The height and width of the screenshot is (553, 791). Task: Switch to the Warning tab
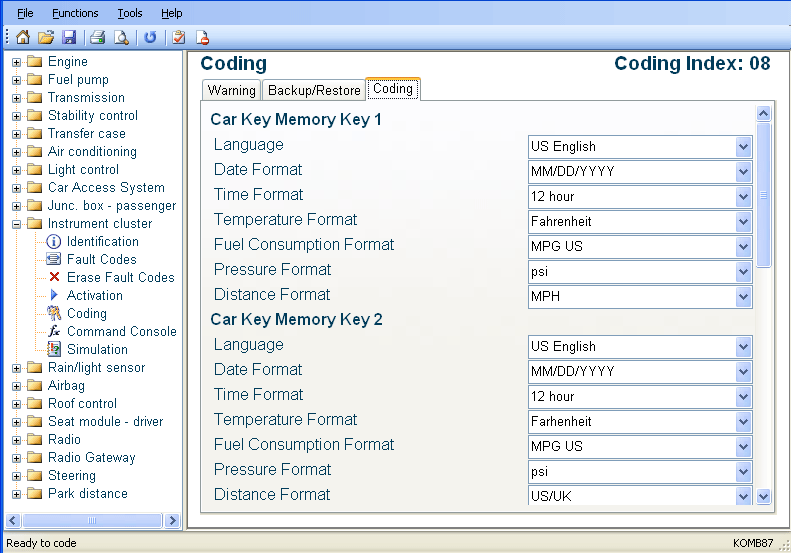click(x=231, y=90)
